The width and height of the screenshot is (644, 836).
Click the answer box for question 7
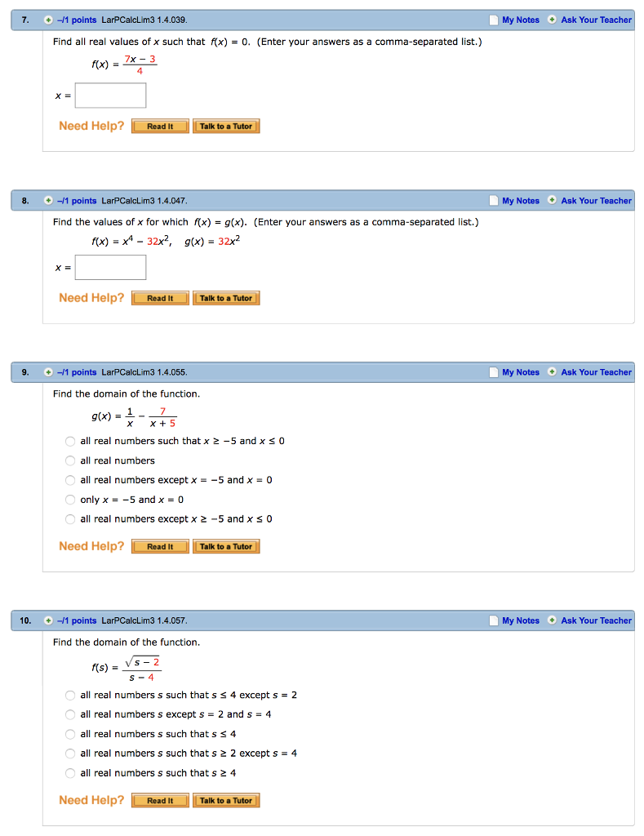110,95
